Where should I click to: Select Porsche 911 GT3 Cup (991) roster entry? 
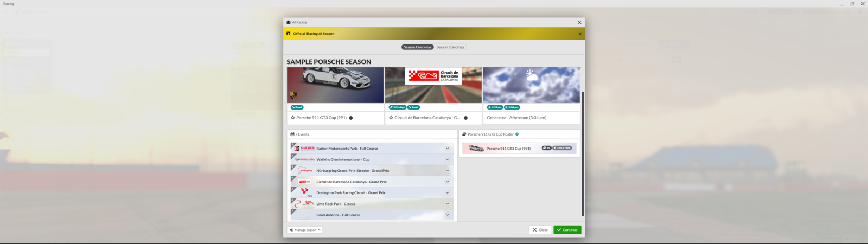(x=519, y=148)
